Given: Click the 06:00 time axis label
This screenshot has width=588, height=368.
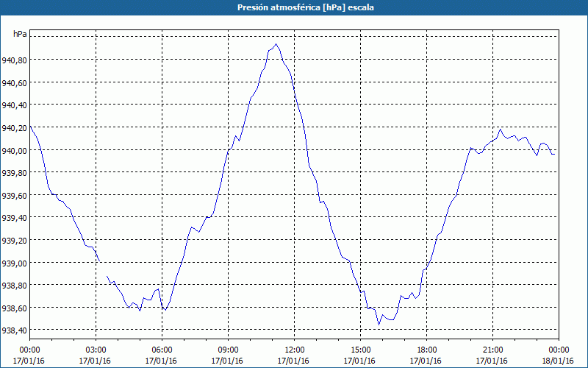Looking at the screenshot, I should tap(162, 350).
